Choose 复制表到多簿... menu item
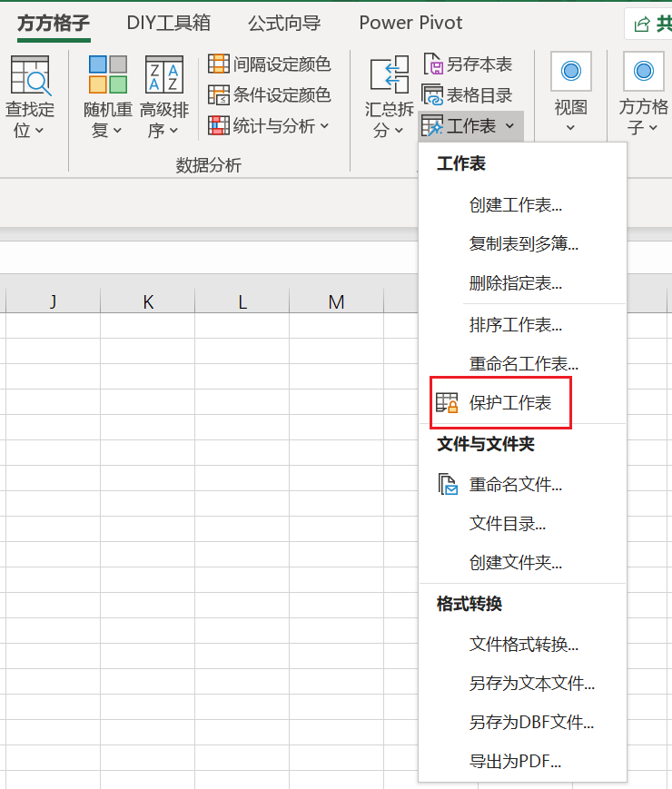This screenshot has height=789, width=672. [522, 243]
